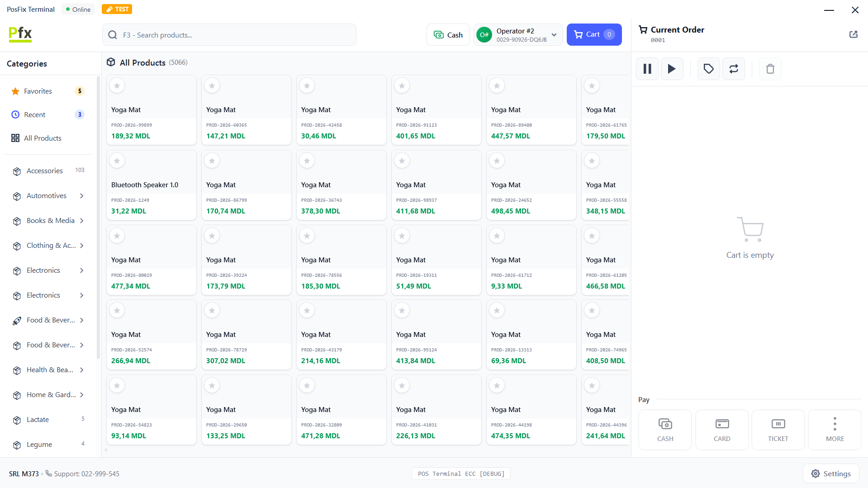
Task: Open the Cart button
Action: pos(593,35)
